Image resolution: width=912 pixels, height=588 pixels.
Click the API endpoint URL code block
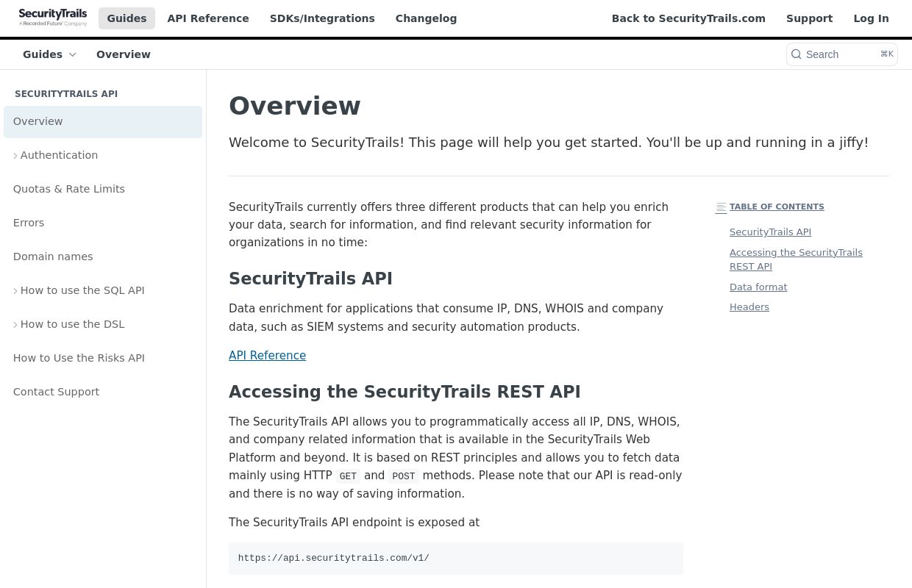point(456,559)
